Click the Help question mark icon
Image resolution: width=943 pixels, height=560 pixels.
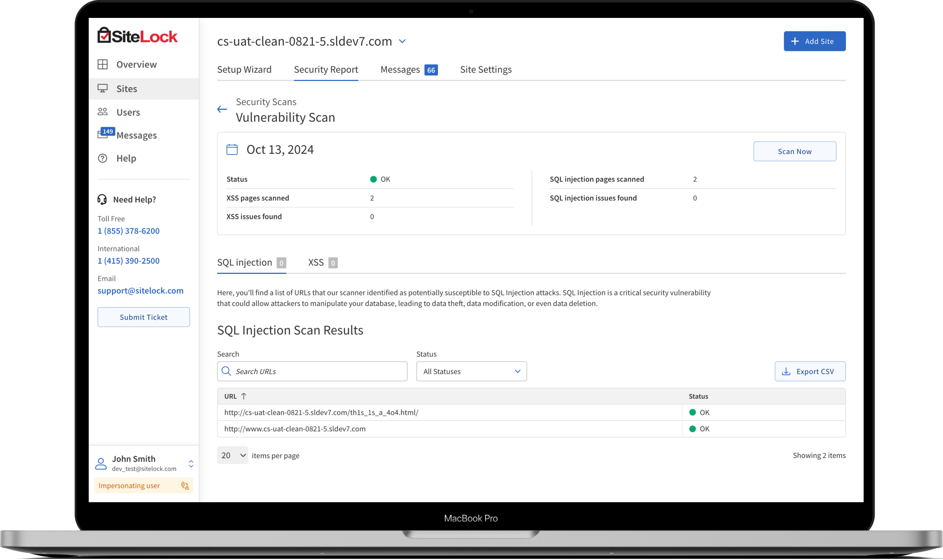103,158
